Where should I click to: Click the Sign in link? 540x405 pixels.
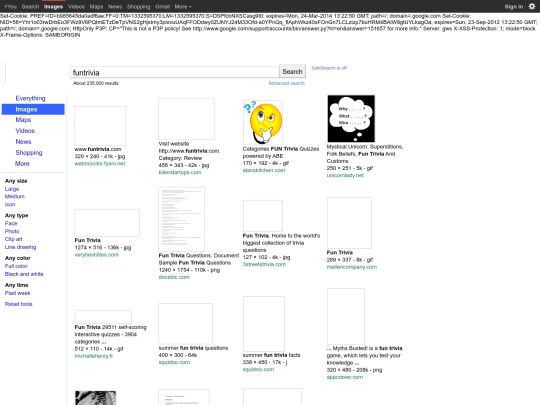tap(513, 7)
